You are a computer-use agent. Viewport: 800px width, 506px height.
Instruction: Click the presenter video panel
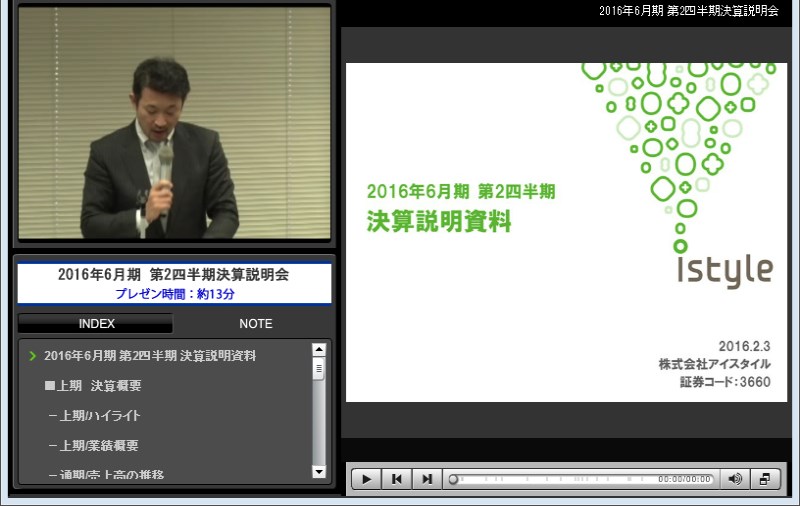pos(174,122)
